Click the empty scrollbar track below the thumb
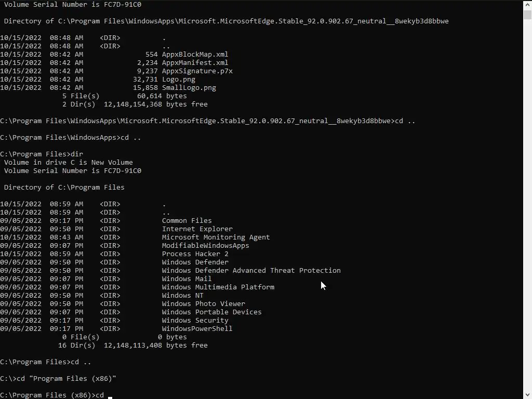532x399 pixels. tap(527, 208)
